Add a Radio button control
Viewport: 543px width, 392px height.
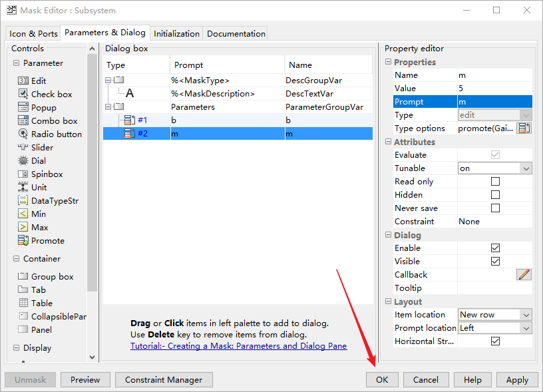[x=50, y=134]
